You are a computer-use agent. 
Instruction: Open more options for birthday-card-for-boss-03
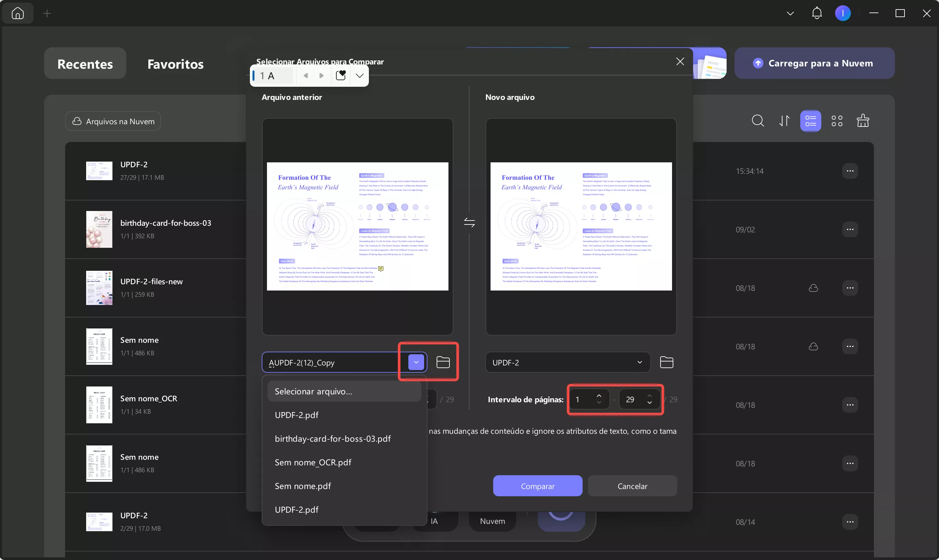(x=850, y=229)
